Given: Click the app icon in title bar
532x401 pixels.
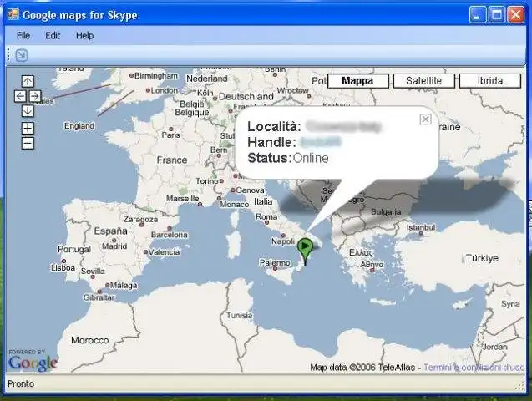Looking at the screenshot, I should point(13,14).
